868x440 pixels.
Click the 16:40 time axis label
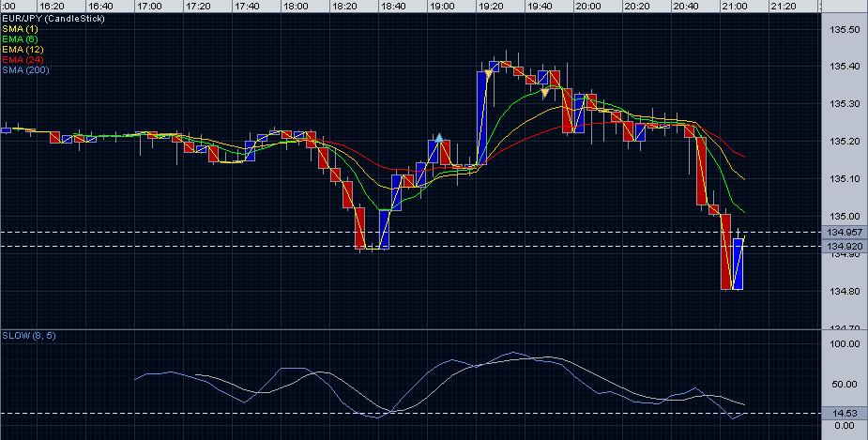(100, 6)
